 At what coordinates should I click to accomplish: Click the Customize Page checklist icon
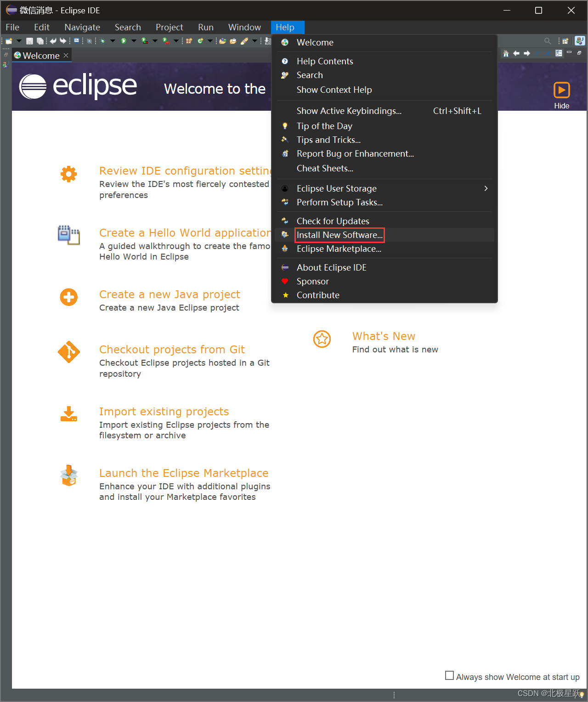coord(559,53)
